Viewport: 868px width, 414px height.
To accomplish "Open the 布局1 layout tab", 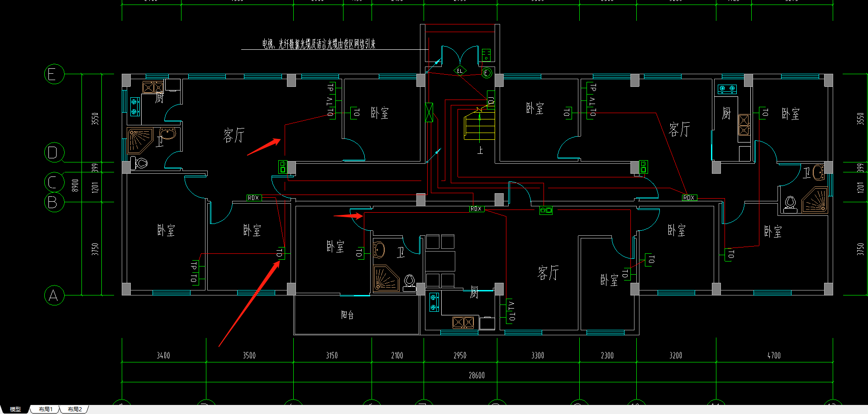I will pos(45,409).
